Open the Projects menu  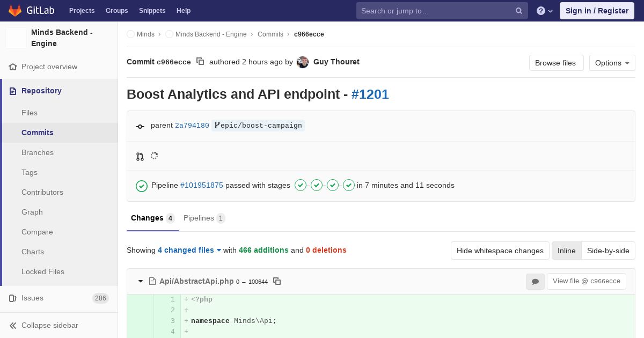coord(82,11)
